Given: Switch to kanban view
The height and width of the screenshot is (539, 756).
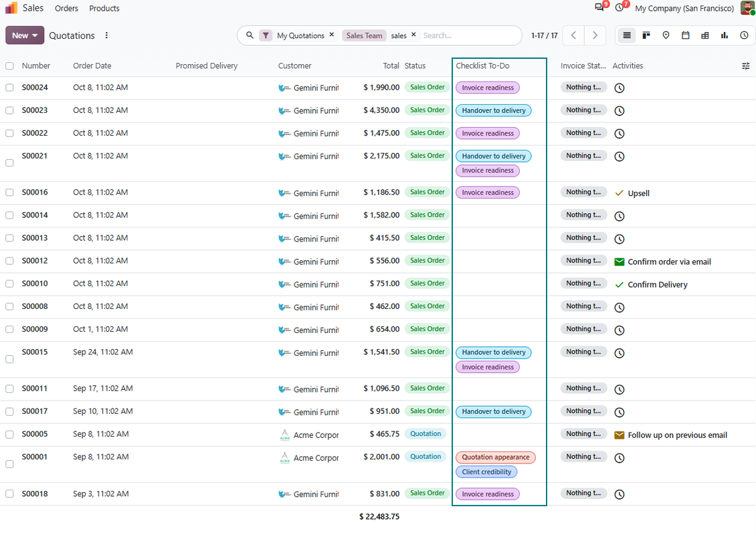Looking at the screenshot, I should [646, 35].
